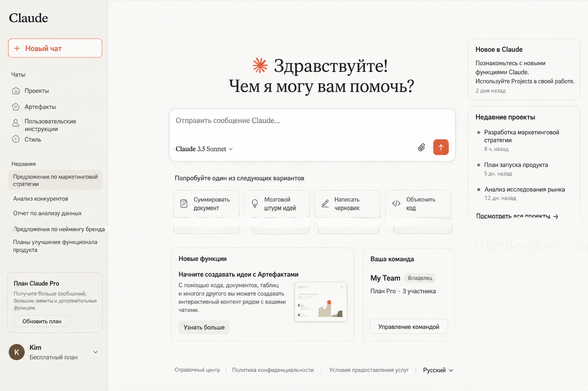The width and height of the screenshot is (588, 391).
Task: Click the document icon on Суммировать документ
Action: pyautogui.click(x=184, y=203)
